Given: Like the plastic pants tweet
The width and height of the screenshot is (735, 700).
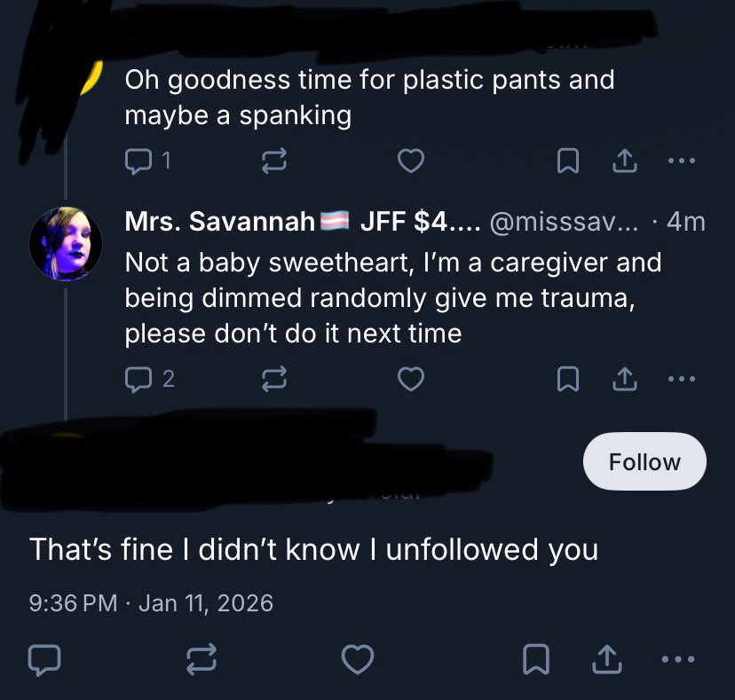Looking at the screenshot, I should pyautogui.click(x=409, y=161).
